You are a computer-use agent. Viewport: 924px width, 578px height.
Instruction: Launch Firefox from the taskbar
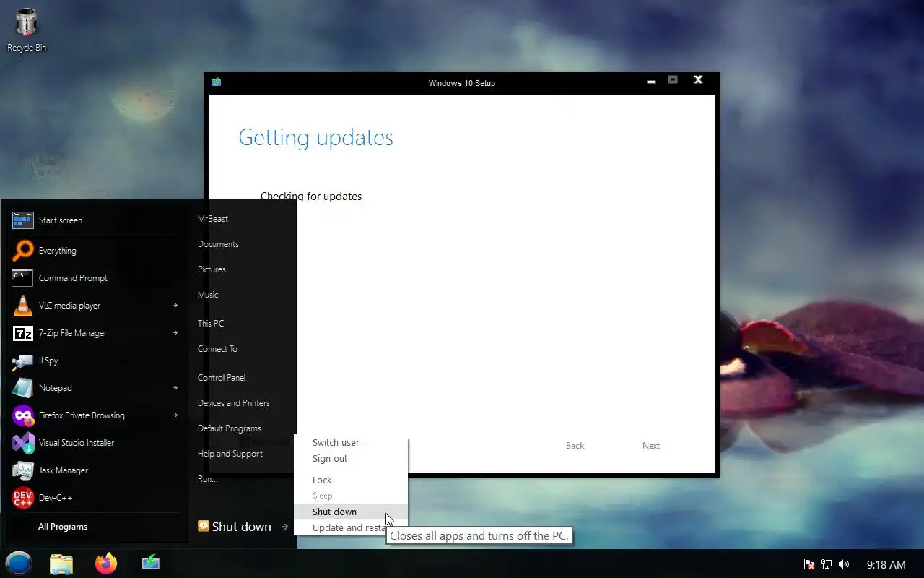pyautogui.click(x=106, y=564)
